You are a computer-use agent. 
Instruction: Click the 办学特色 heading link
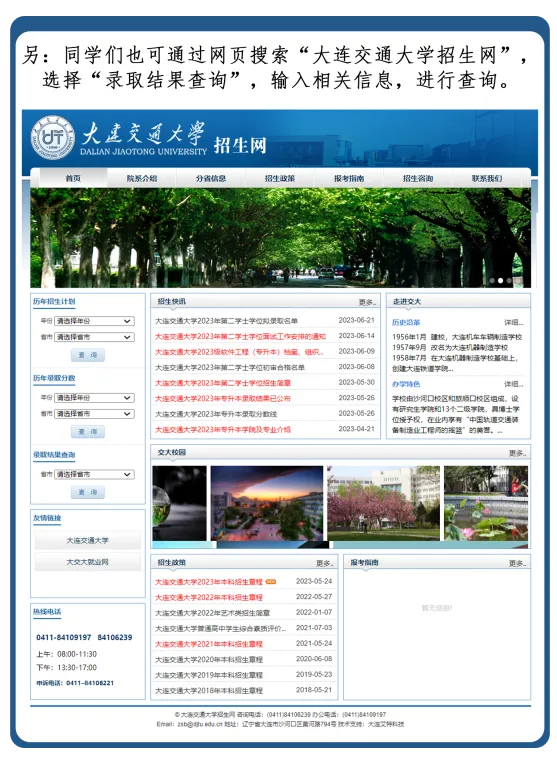pos(406,384)
